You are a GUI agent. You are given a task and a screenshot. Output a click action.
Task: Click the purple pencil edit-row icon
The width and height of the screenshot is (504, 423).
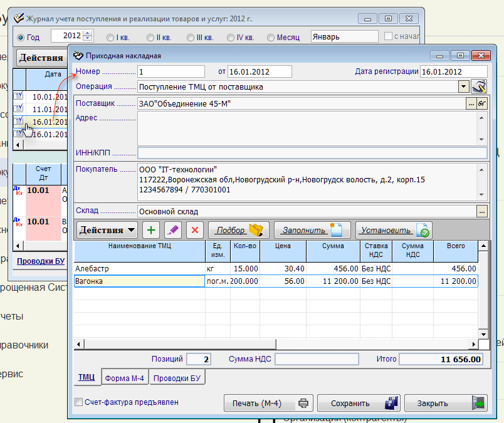click(x=173, y=230)
